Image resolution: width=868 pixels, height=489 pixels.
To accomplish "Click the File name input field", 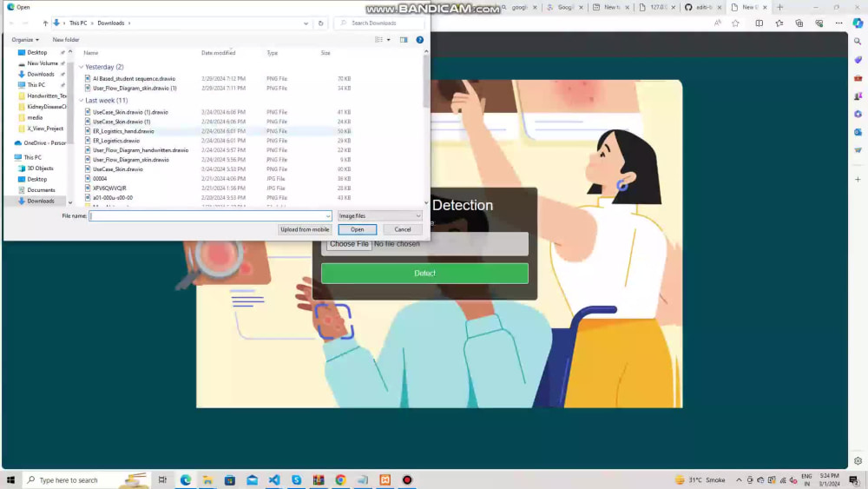I will (207, 216).
